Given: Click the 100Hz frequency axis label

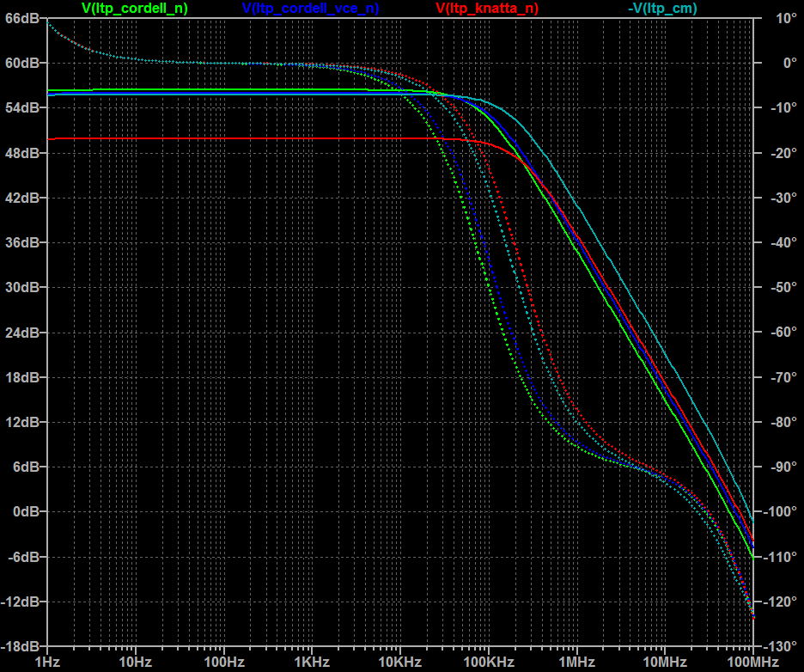Looking at the screenshot, I should [224, 663].
